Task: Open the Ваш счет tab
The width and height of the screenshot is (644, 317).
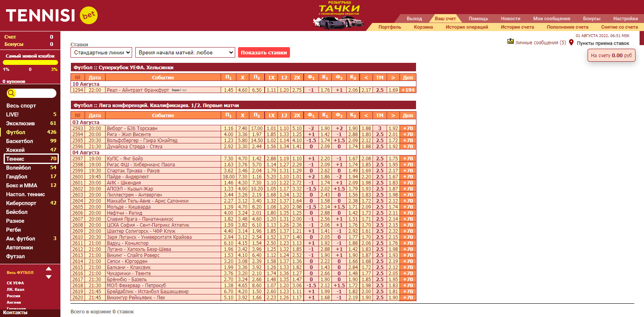Action: 445,19
